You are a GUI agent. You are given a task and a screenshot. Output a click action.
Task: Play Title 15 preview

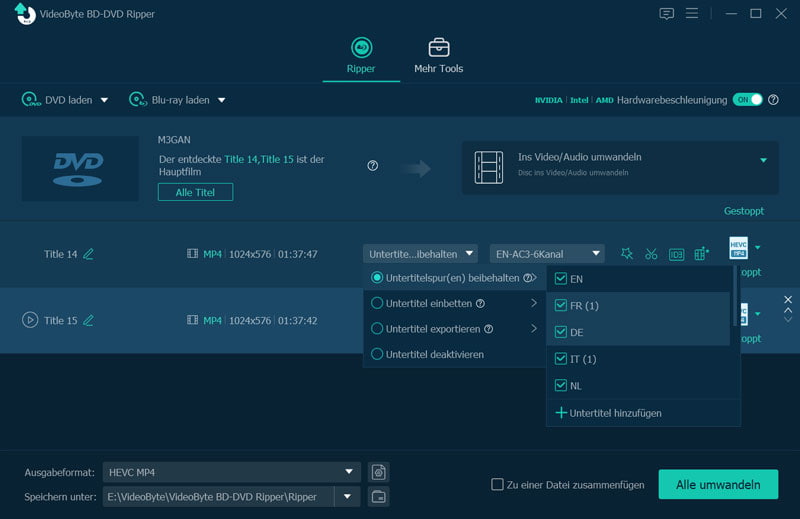[30, 320]
